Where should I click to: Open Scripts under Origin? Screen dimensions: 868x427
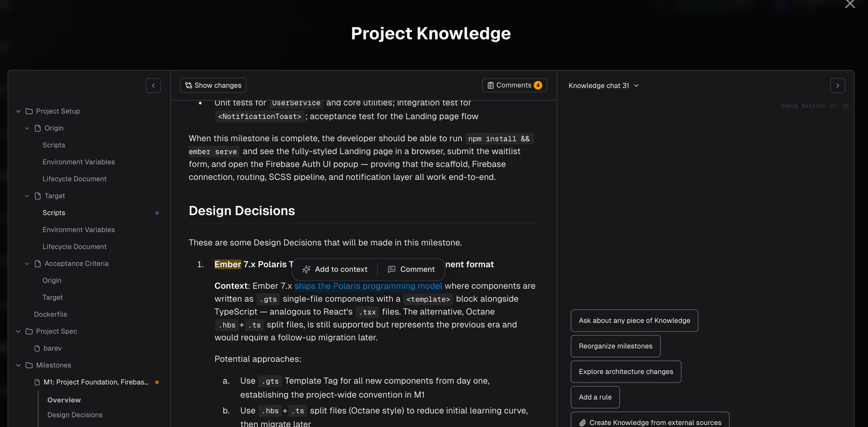point(54,145)
